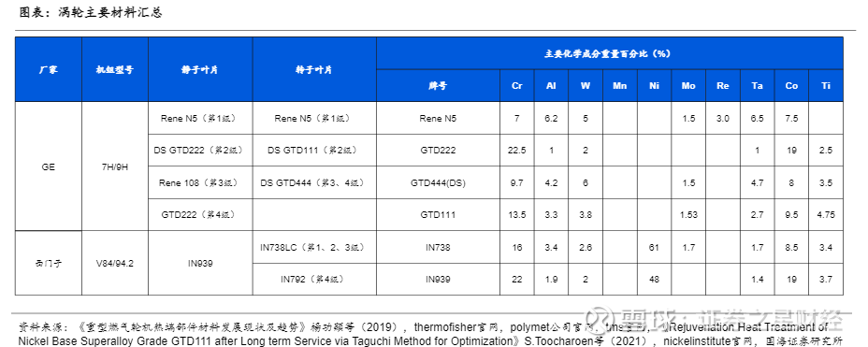
Task: Select the 牌号 header cell
Action: (438, 86)
